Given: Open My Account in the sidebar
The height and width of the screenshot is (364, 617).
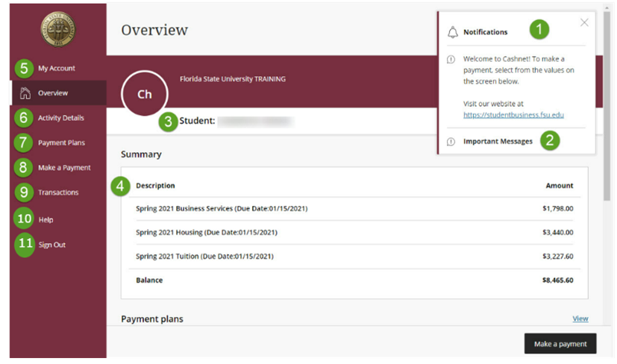Looking at the screenshot, I should pos(57,69).
